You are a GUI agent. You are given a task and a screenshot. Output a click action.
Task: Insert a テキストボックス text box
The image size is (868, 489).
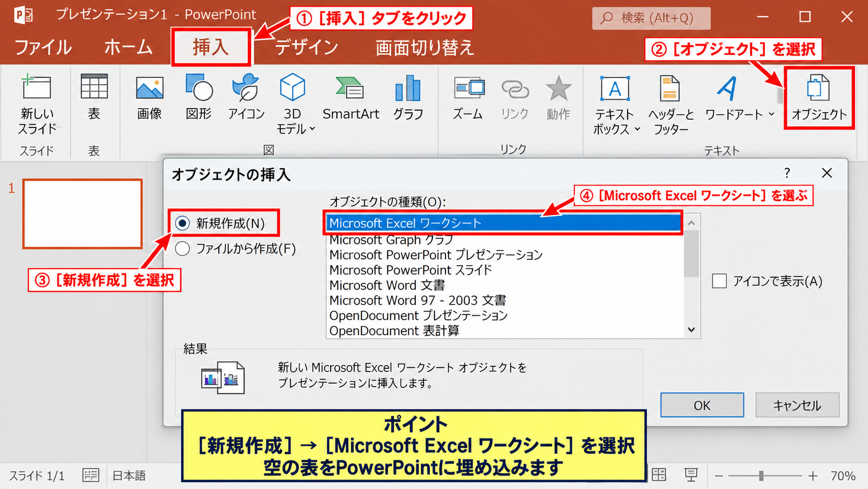click(x=615, y=105)
